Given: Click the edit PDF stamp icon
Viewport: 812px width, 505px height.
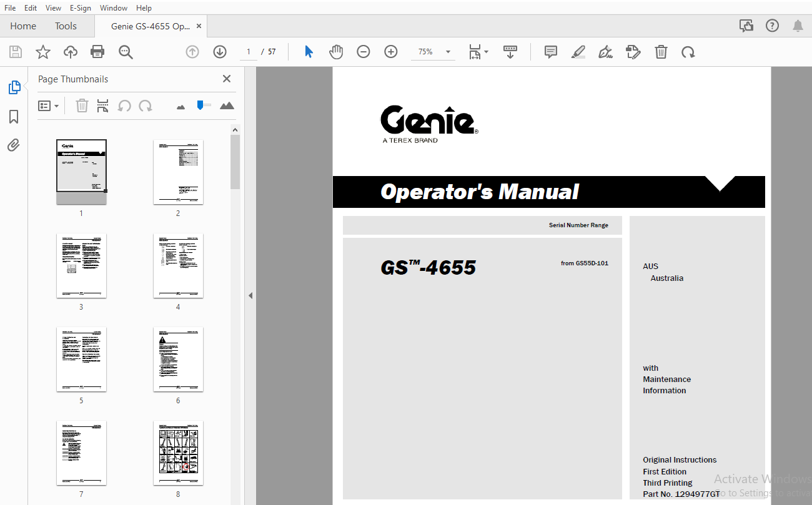Looking at the screenshot, I should [x=633, y=52].
